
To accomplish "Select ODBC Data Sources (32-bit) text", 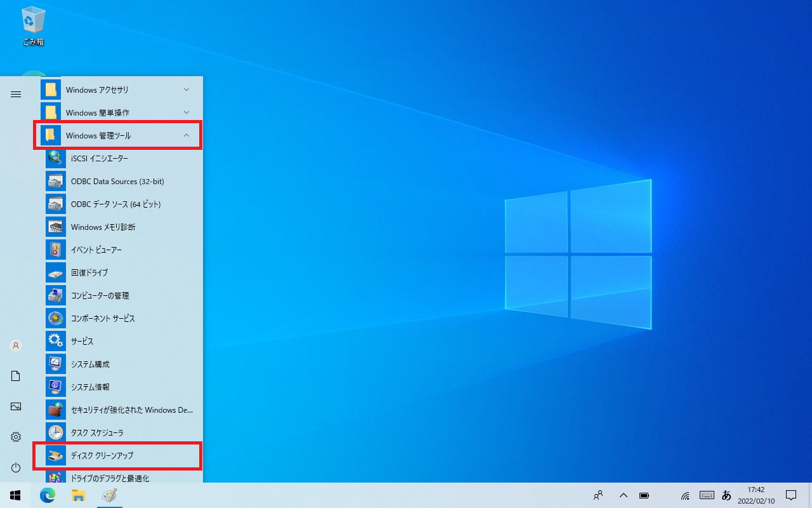I will click(x=117, y=181).
